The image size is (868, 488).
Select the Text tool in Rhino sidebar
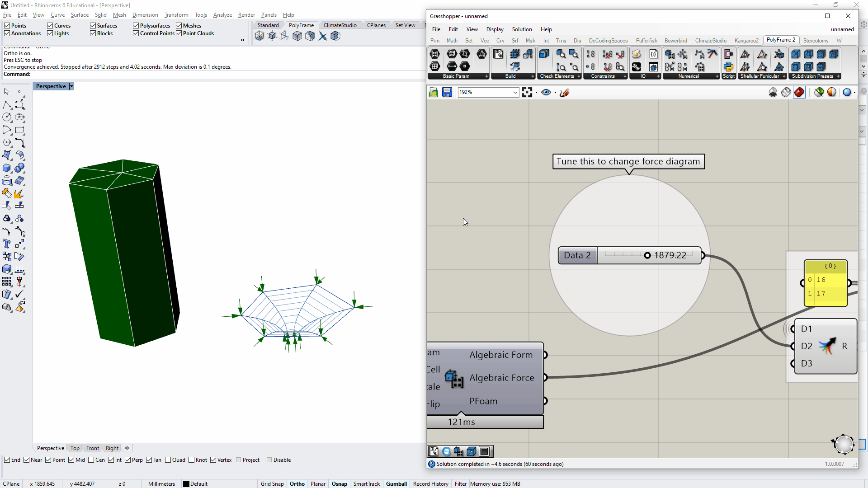tap(7, 244)
